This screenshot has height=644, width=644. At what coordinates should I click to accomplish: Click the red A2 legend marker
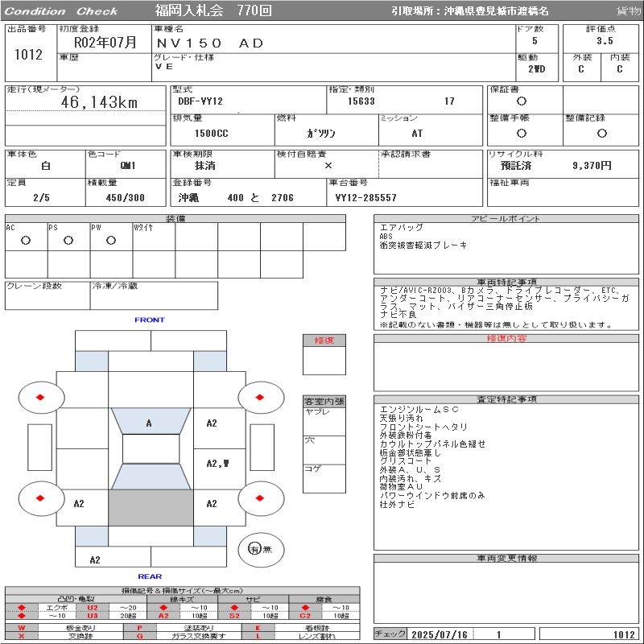[x=163, y=616]
